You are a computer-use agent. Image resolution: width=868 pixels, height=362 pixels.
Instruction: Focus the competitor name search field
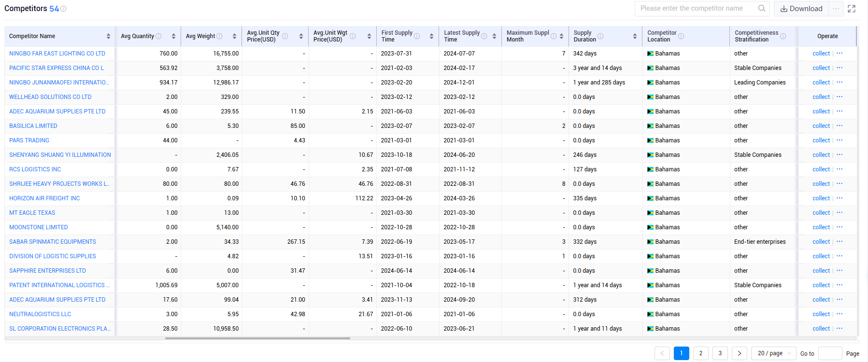point(697,9)
